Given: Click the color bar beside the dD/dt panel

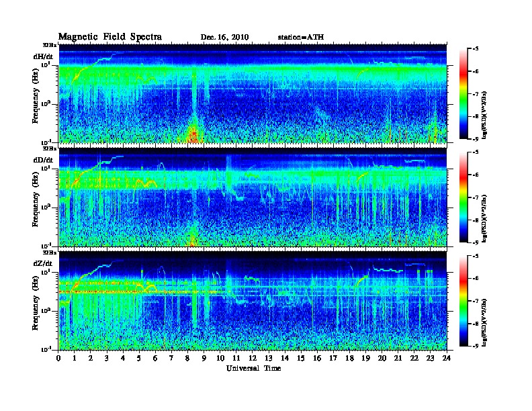Looking at the screenshot, I should click(x=463, y=197).
